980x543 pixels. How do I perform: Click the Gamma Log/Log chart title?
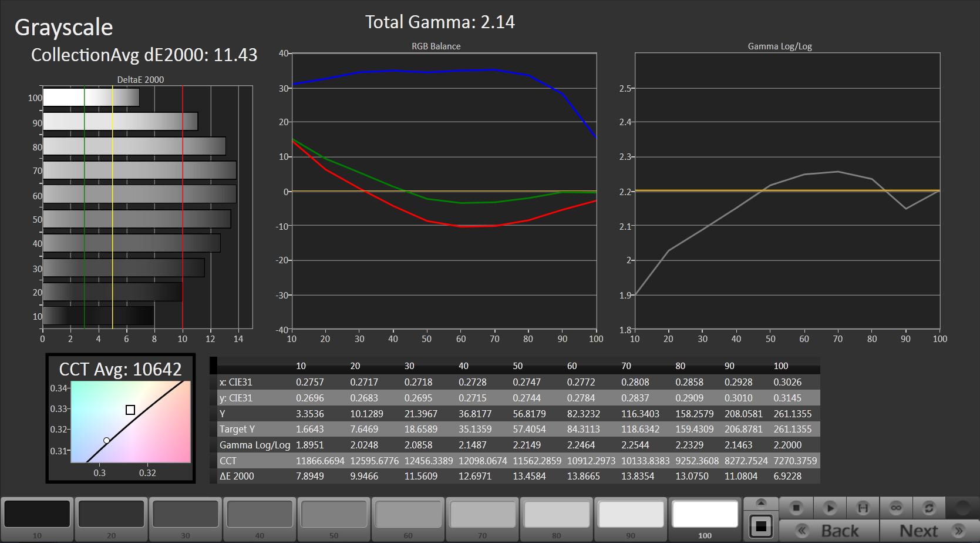[780, 46]
